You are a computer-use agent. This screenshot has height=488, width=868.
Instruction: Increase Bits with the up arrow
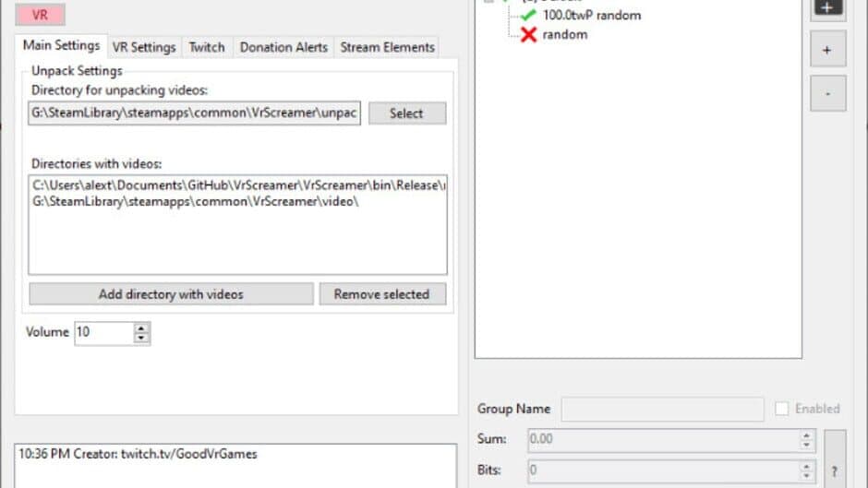click(806, 466)
